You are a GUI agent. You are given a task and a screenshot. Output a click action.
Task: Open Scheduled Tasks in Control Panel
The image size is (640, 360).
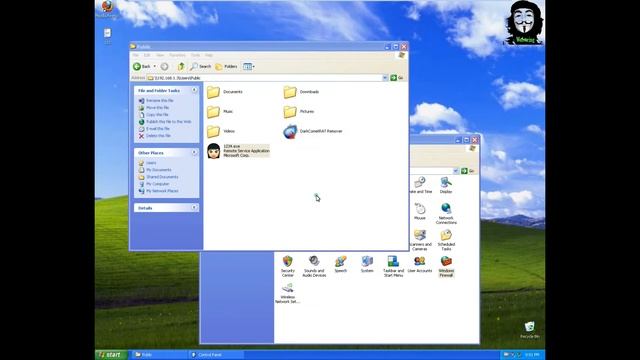tap(446, 240)
